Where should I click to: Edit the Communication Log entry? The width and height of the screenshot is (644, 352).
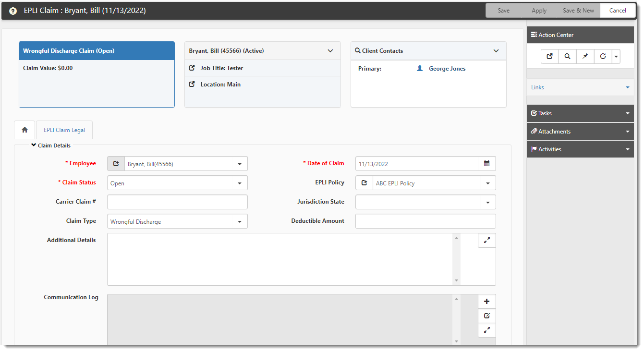click(487, 316)
